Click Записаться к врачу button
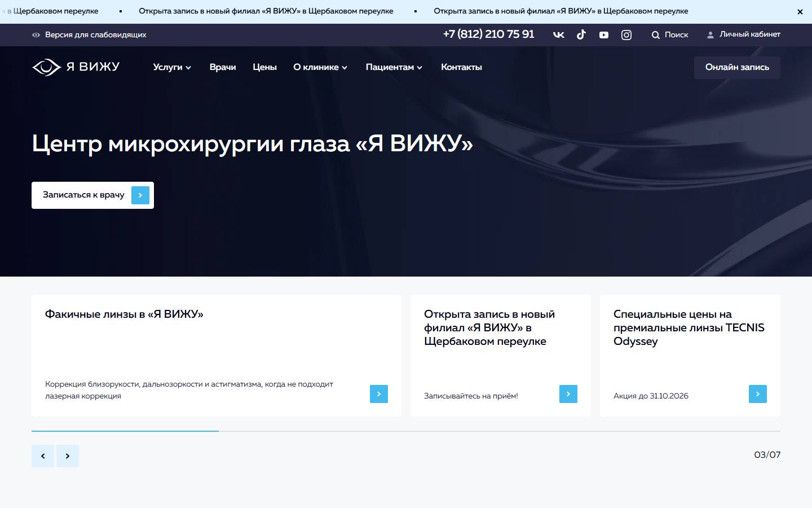 92,195
